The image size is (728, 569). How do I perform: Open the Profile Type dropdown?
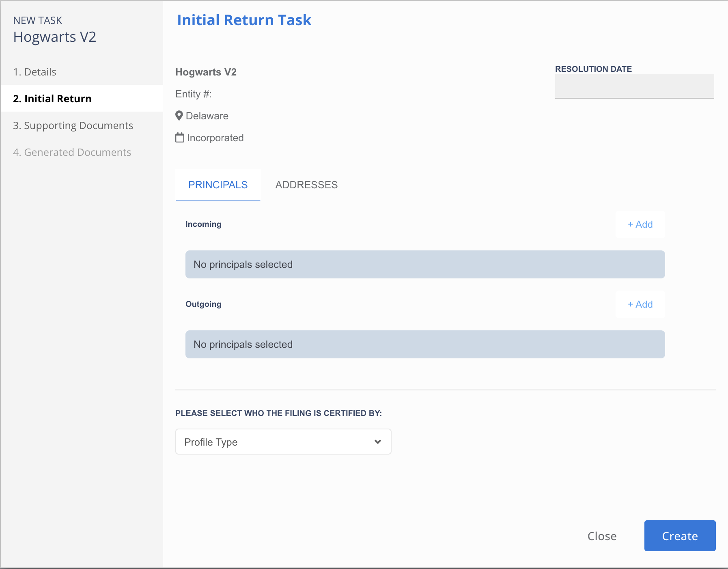coord(283,442)
